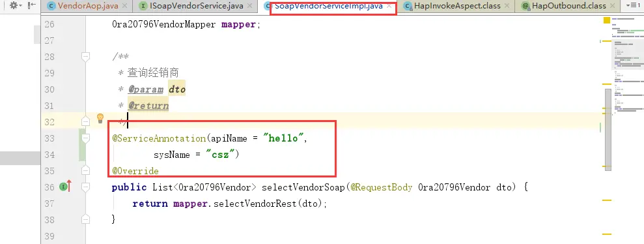
Task: Open the HapOutbound.class tab
Action: pos(569,6)
